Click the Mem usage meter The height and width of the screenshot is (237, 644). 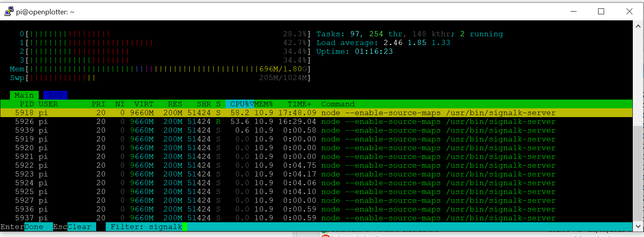point(160,69)
